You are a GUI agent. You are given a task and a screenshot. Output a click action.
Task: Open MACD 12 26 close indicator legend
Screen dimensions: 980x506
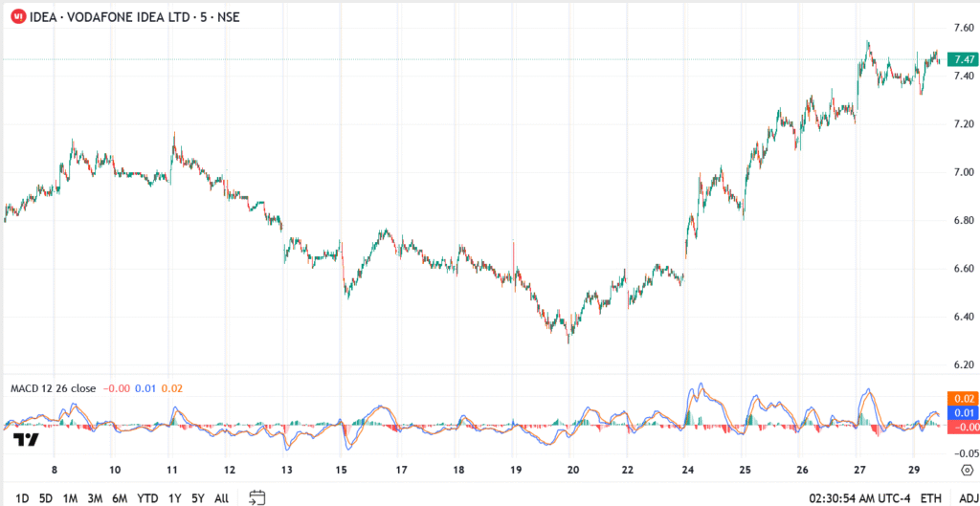click(x=53, y=388)
